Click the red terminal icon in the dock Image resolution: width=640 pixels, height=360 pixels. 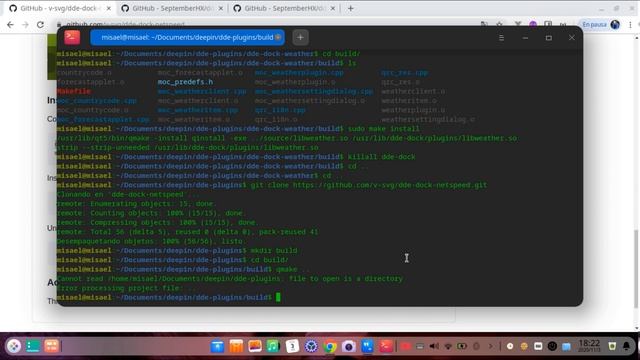(x=386, y=347)
